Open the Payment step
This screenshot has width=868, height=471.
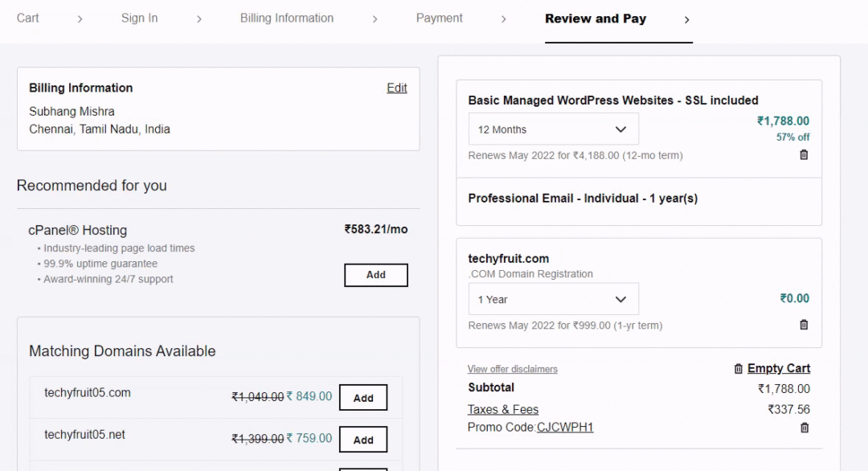439,18
